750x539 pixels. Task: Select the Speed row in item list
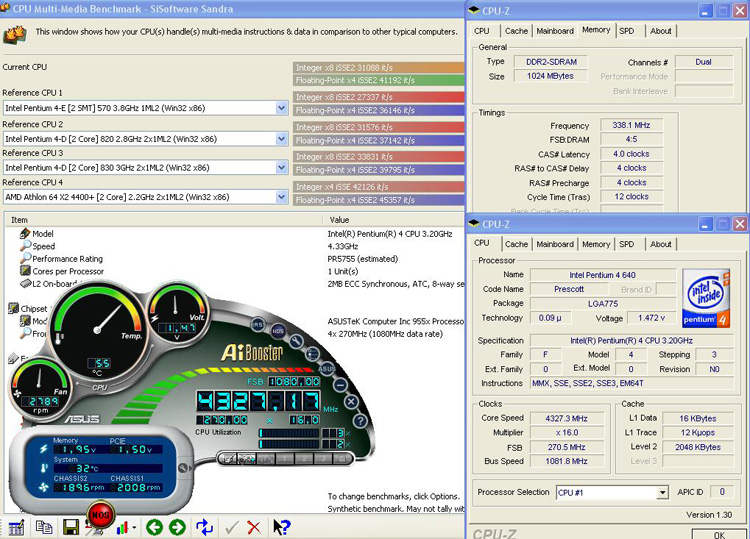pyautogui.click(x=44, y=246)
